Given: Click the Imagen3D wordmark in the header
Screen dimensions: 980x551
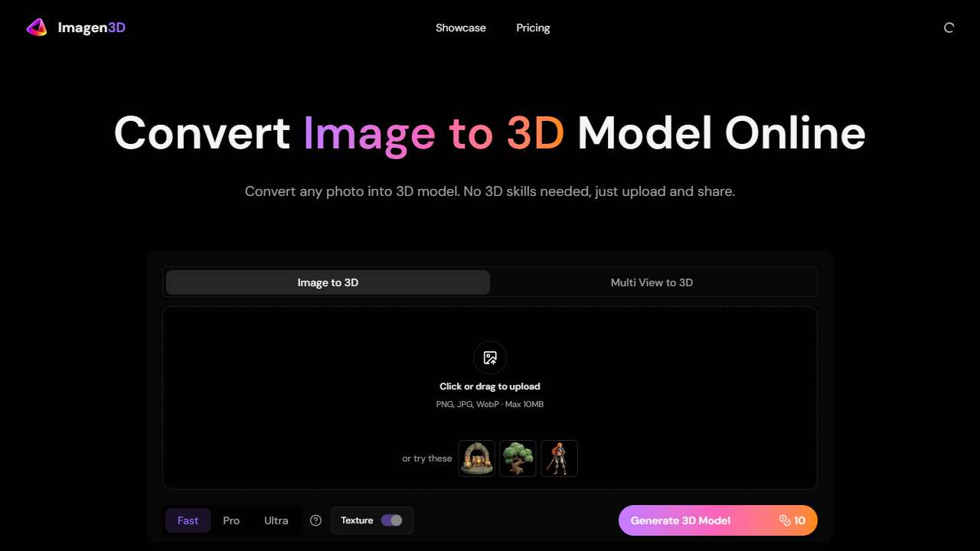Looking at the screenshot, I should click(91, 27).
